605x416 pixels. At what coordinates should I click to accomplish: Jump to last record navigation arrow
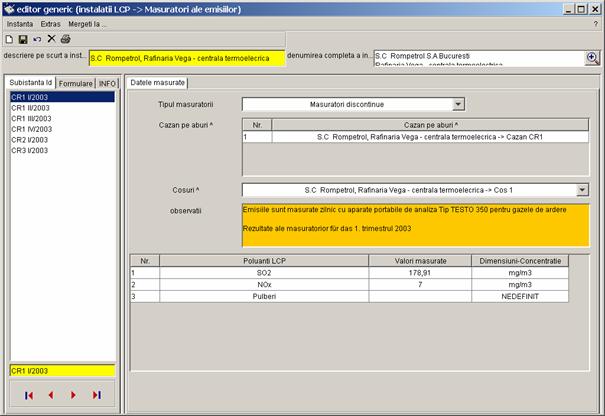96,395
